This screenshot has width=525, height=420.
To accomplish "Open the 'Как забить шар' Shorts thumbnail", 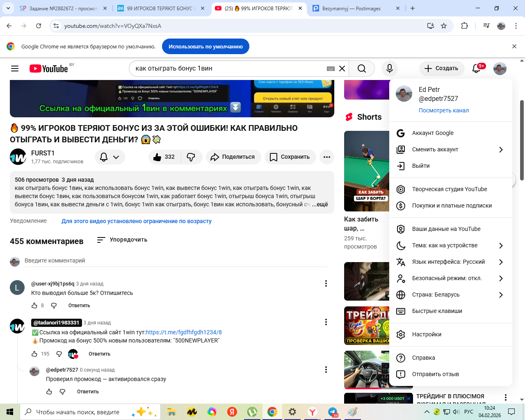I will [x=367, y=171].
